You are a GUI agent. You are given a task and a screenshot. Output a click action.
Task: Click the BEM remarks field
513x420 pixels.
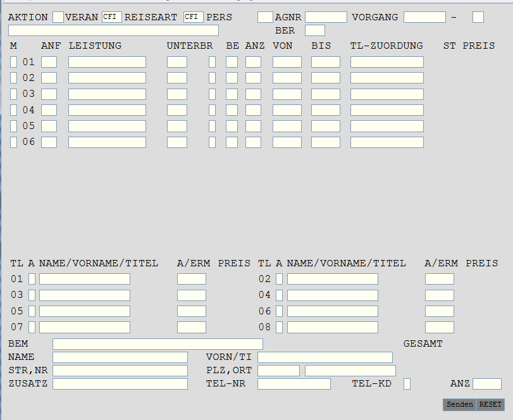[x=158, y=344]
